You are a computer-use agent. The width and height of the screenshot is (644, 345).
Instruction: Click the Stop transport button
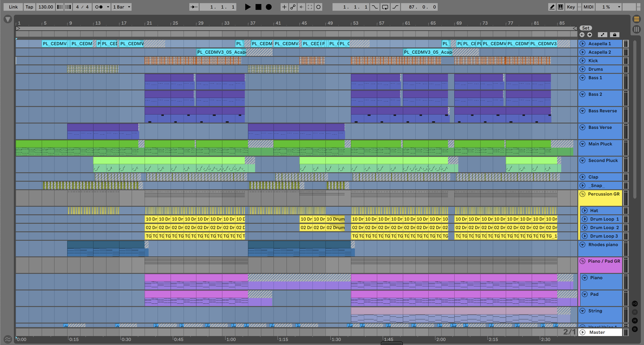[x=258, y=7]
